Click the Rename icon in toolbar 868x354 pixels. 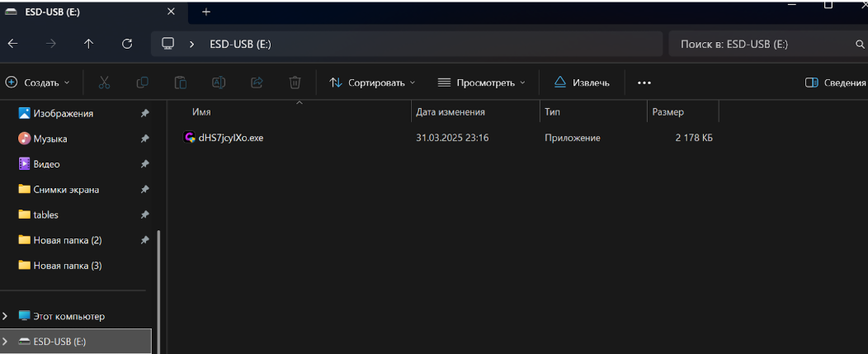coord(219,83)
